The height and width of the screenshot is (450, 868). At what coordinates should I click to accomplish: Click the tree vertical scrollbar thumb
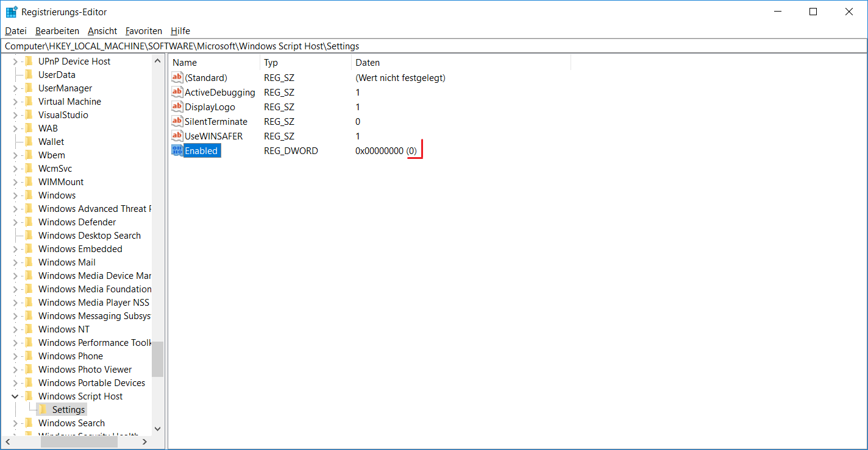point(158,359)
